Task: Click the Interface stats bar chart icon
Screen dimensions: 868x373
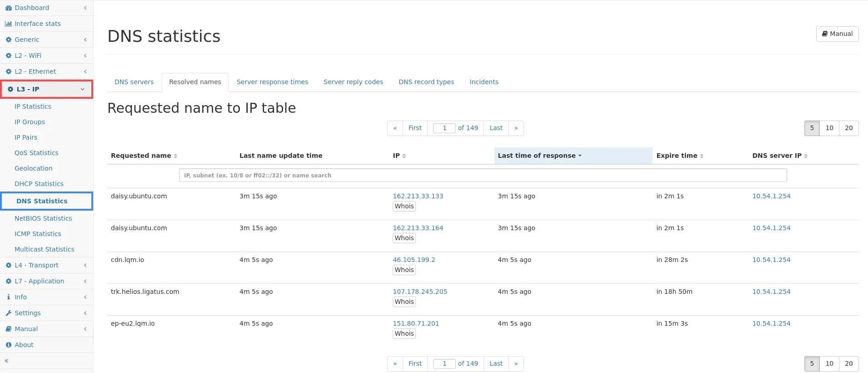Action: [8, 24]
